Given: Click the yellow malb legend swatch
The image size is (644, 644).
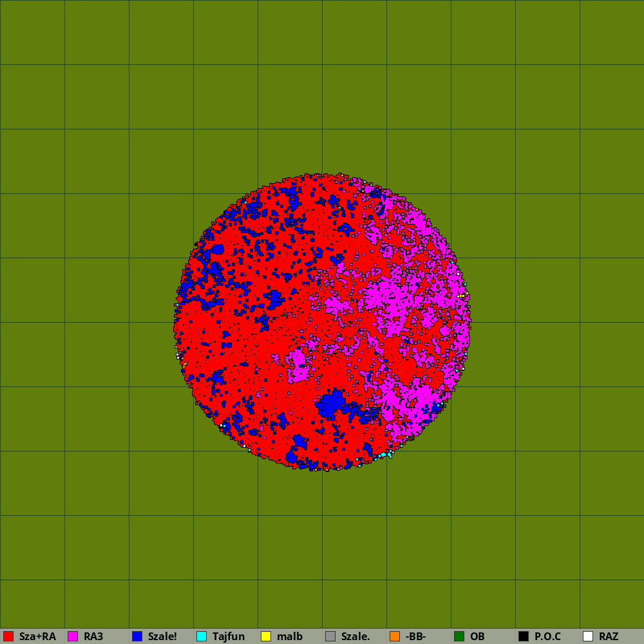Looking at the screenshot, I should (266, 636).
